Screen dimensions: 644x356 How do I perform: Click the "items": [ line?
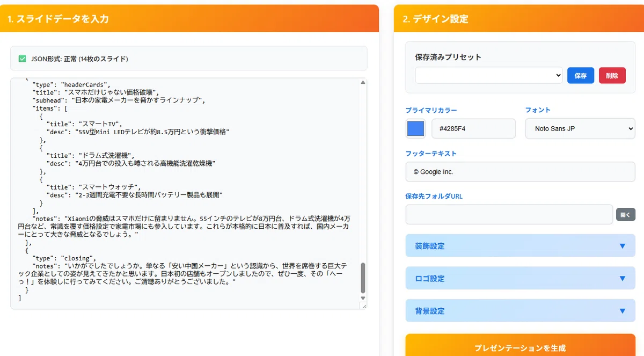50,108
